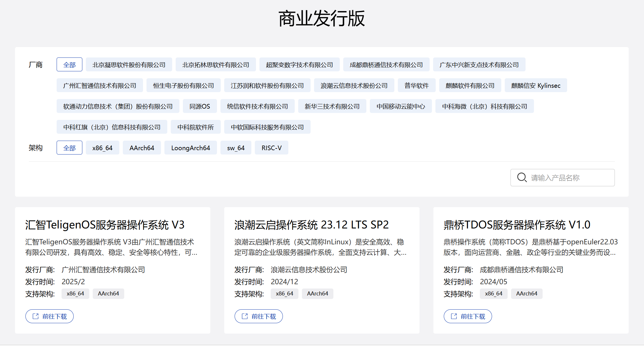Filter vendor 统信软件技术有限公司
The image size is (644, 346).
(257, 106)
